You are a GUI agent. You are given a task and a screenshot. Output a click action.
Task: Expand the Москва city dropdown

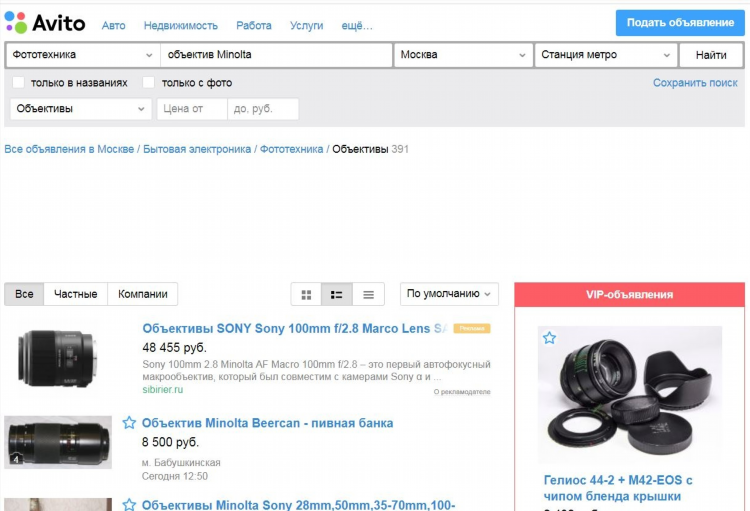[463, 55]
